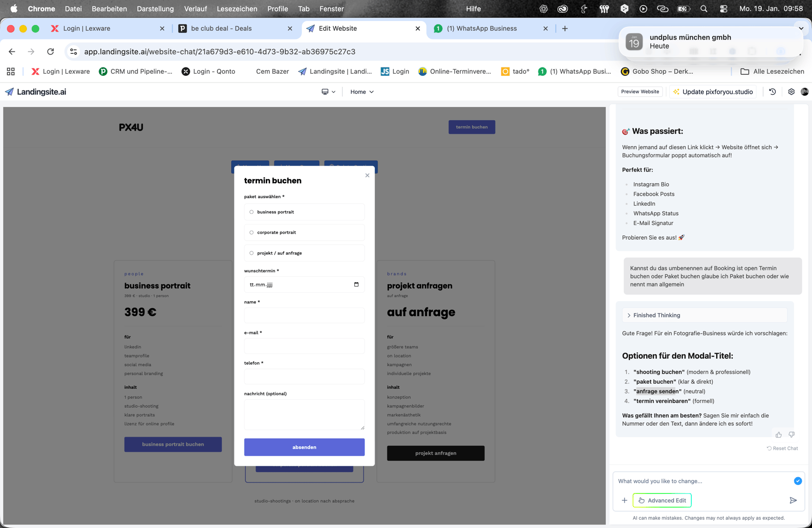Open the CRM und Pipeline bookmark
This screenshot has height=528, width=812.
tap(135, 71)
